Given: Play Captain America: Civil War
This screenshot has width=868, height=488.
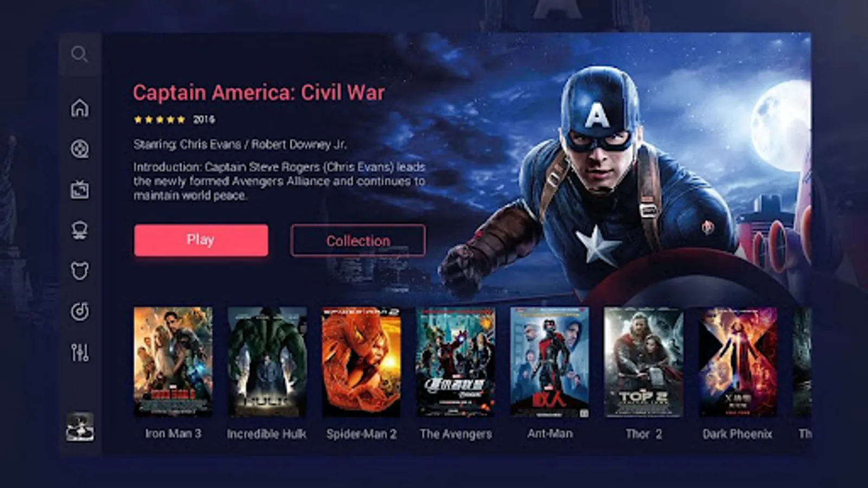Looking at the screenshot, I should (x=201, y=240).
